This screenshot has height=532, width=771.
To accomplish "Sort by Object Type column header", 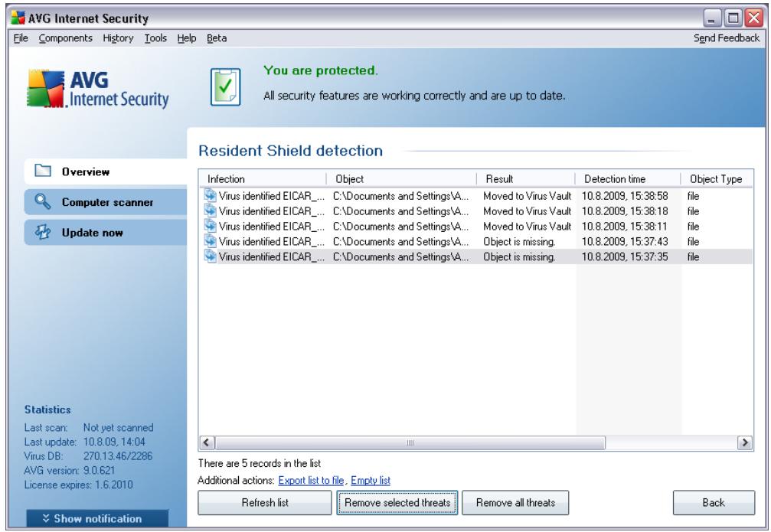I will 717,179.
